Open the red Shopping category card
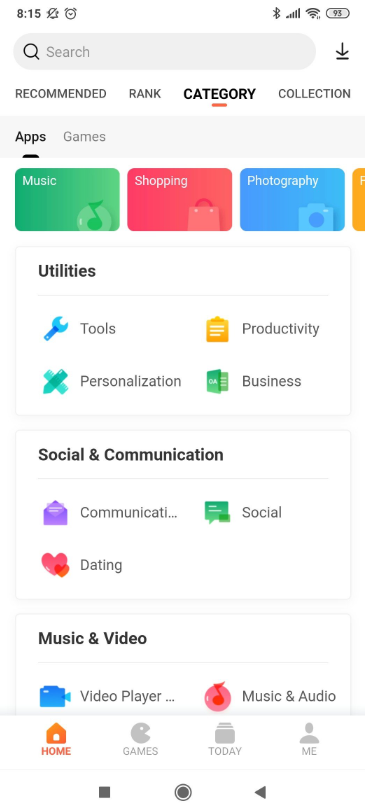This screenshot has width=365, height=805. tap(180, 200)
